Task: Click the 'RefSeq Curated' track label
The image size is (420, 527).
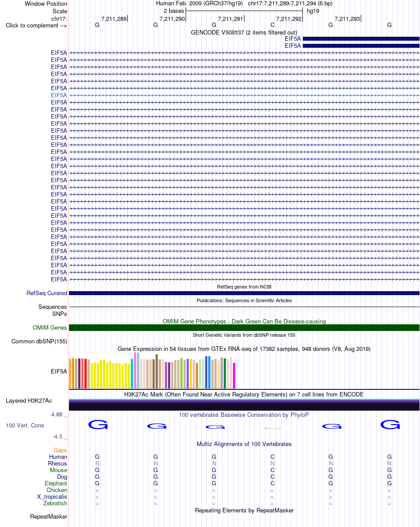Action: 47,293
